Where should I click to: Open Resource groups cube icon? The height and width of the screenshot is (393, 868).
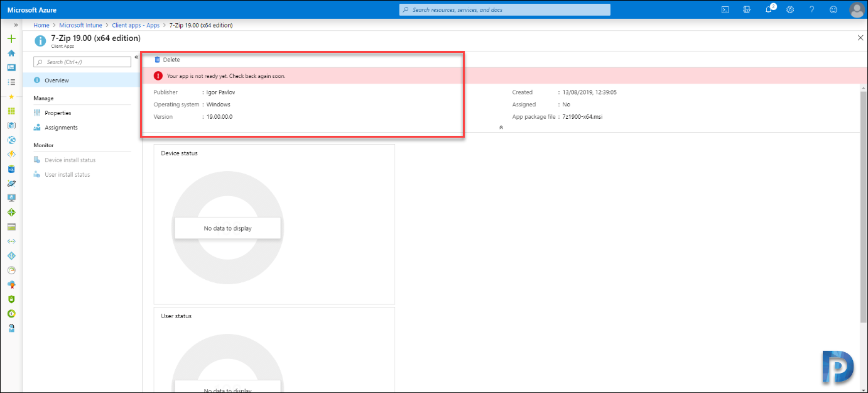pos(11,125)
